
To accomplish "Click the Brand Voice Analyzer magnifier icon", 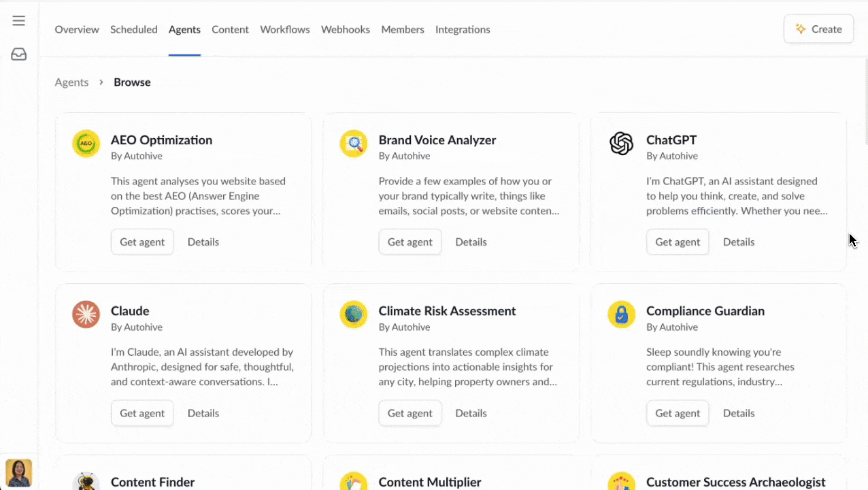I will tap(353, 144).
